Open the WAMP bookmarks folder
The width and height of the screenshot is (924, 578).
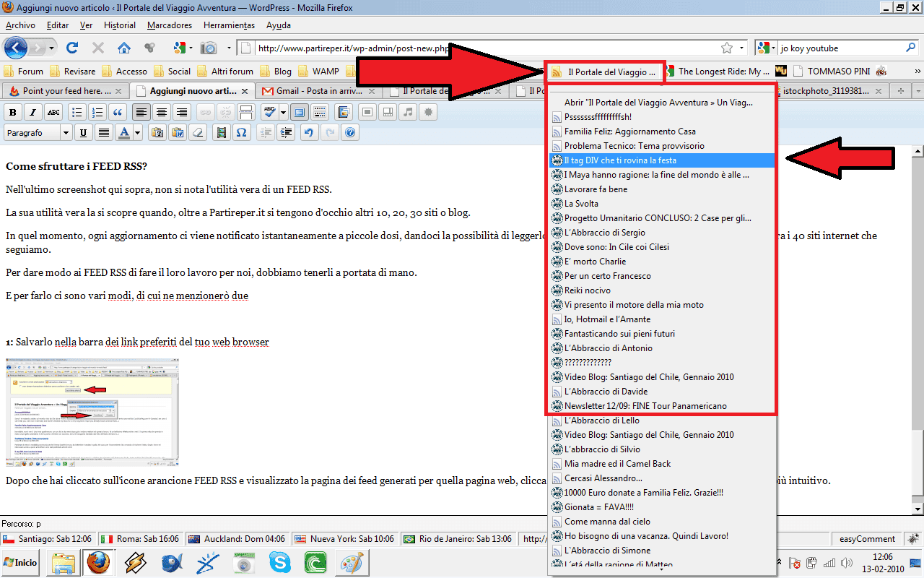click(318, 72)
